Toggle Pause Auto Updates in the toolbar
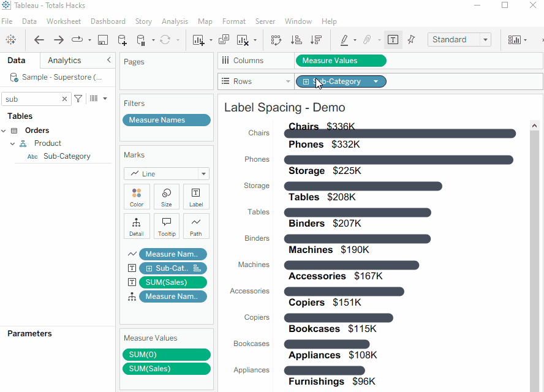The image size is (544, 392). [140, 39]
